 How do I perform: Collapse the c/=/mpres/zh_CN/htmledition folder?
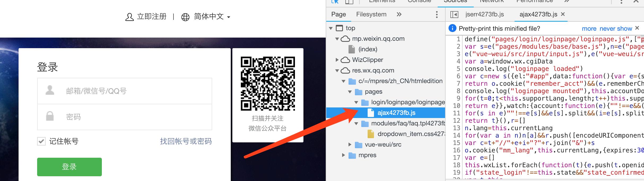[343, 81]
